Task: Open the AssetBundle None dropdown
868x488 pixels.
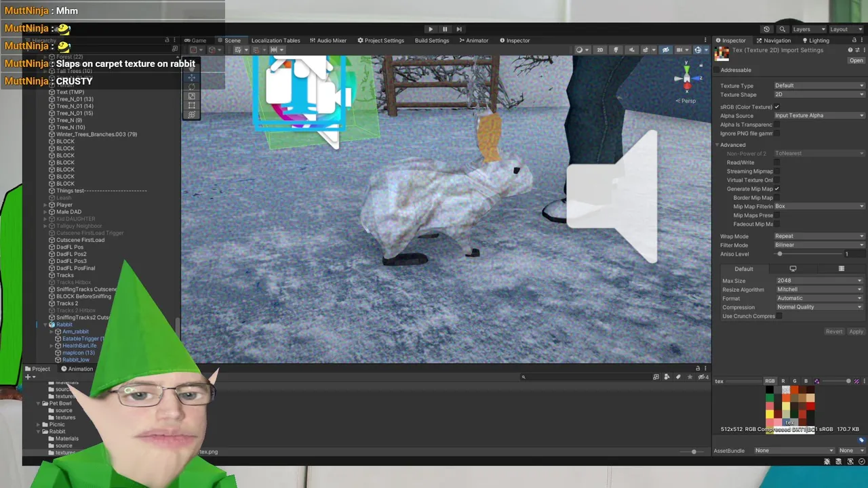Action: [x=793, y=451]
